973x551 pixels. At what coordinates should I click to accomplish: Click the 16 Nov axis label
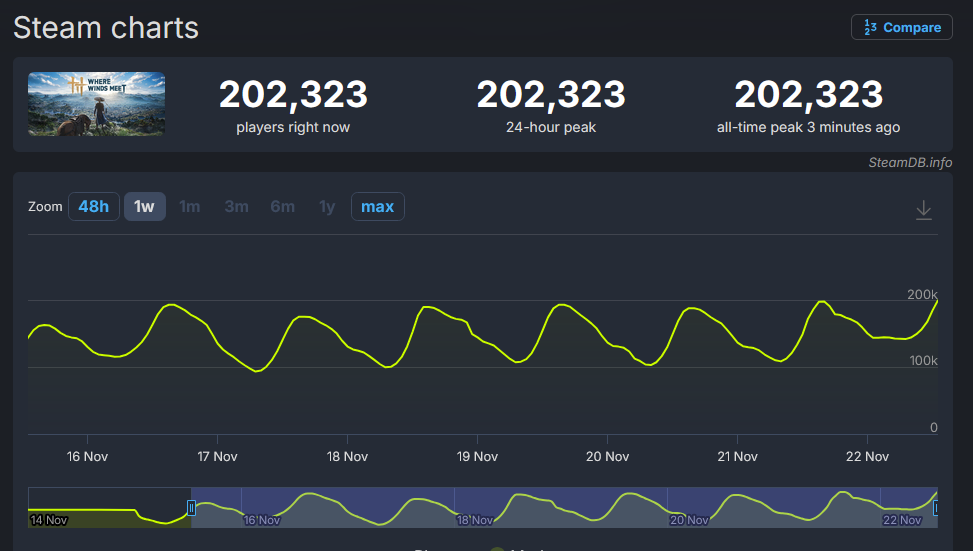(x=87, y=457)
